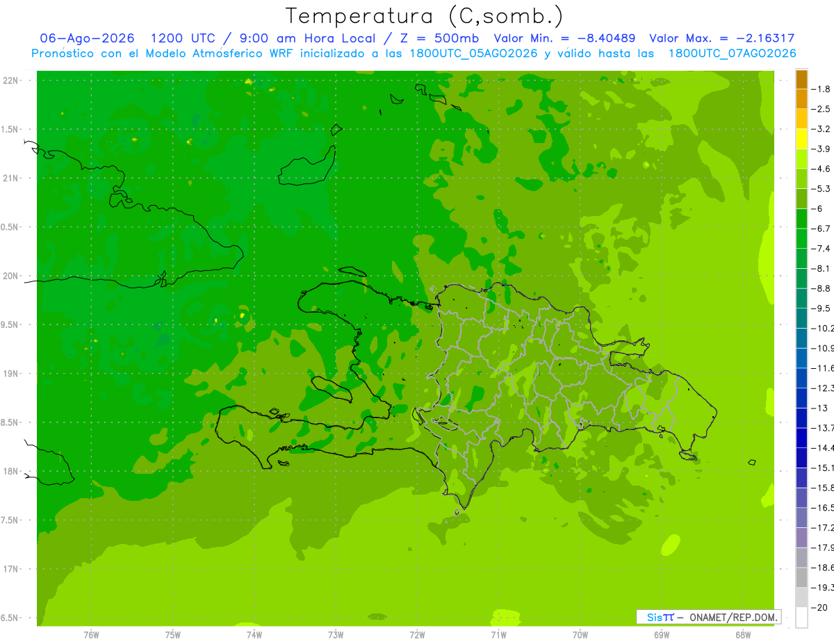Click the '-6.7' colorbar value
Screen dimensions: 834x644
[821, 229]
